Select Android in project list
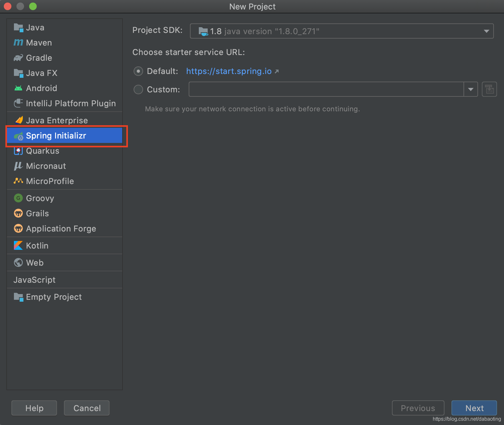504x425 pixels. coord(41,88)
